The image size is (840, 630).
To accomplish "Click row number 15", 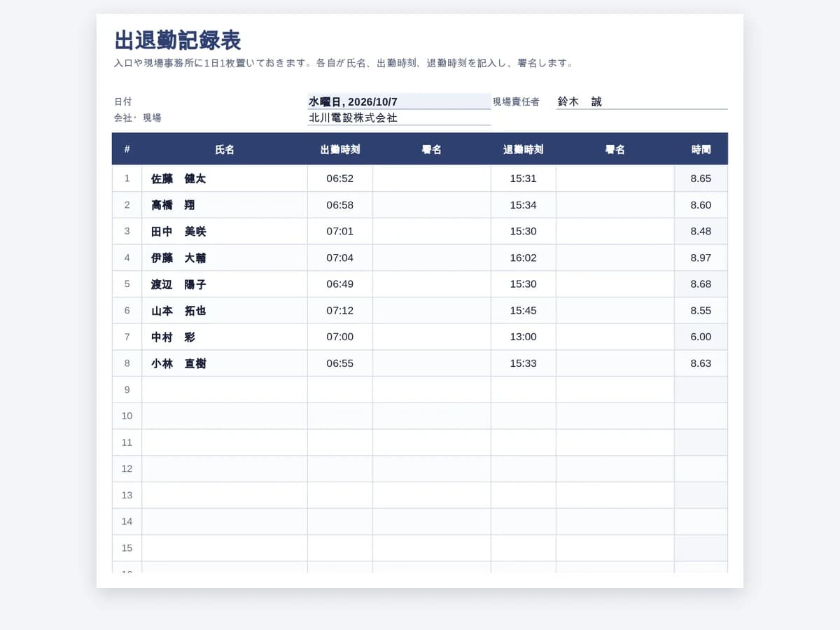I will [127, 548].
